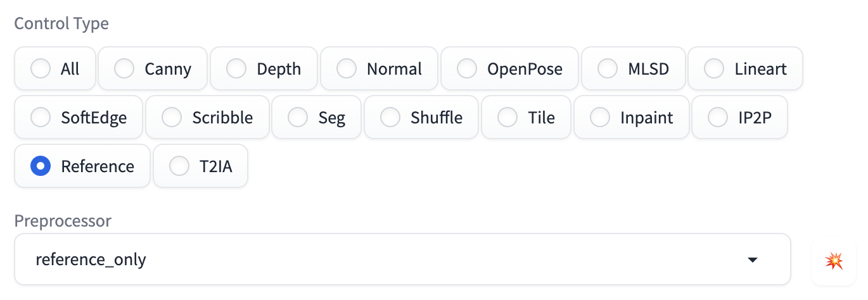Pick the Normal control type
The image size is (868, 300).
347,68
